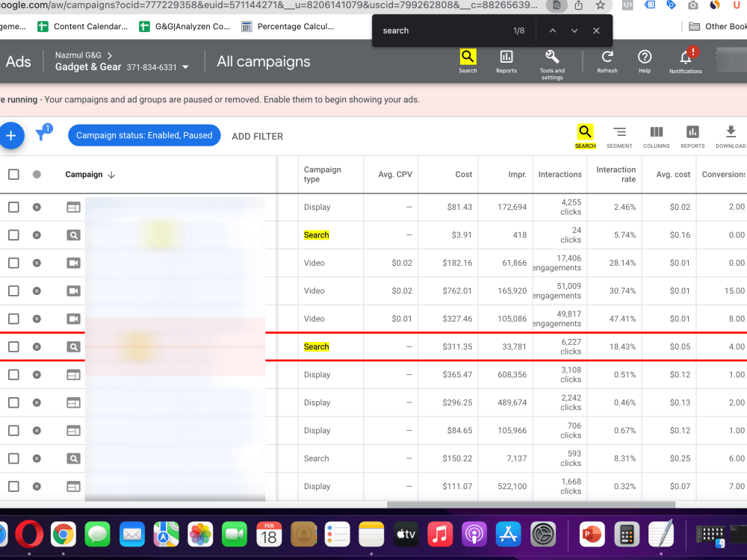Click the status dot column header
747x560 pixels.
[37, 174]
